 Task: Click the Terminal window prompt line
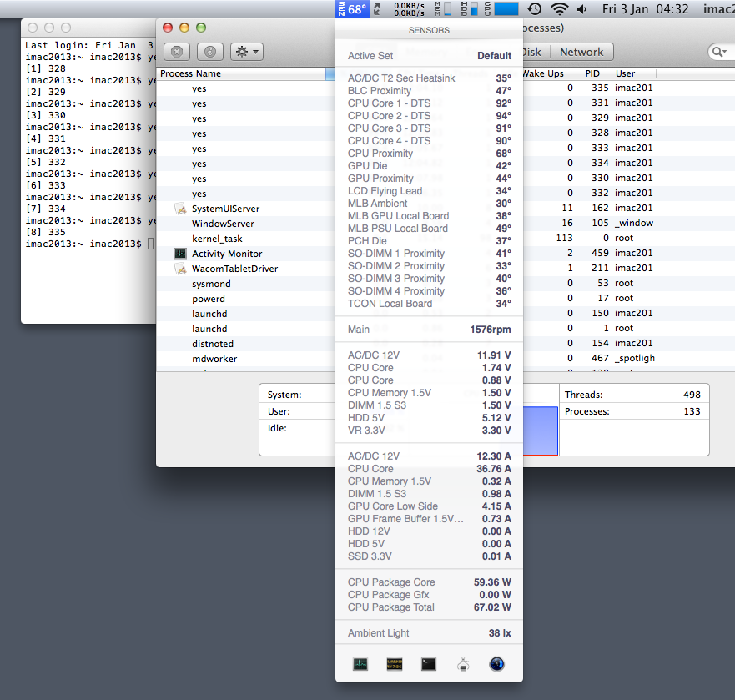[x=89, y=244]
